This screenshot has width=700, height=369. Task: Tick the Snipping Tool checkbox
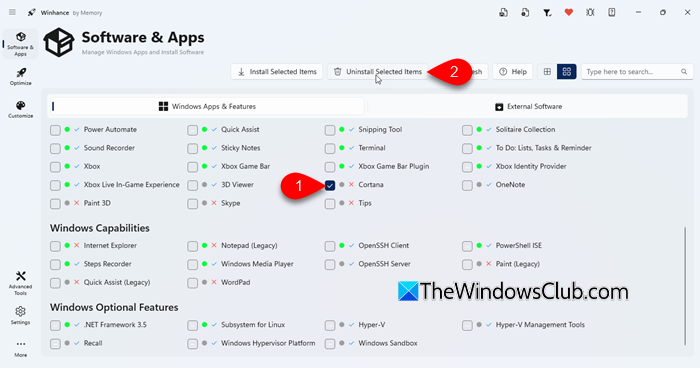pos(330,130)
